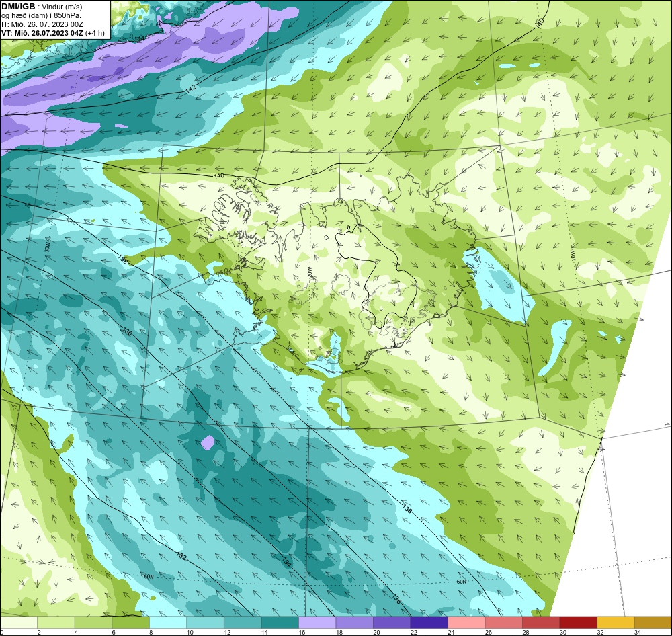Pick the 28–30 m/s red legend swatch
Screen dimensions: 672x636
[541, 623]
